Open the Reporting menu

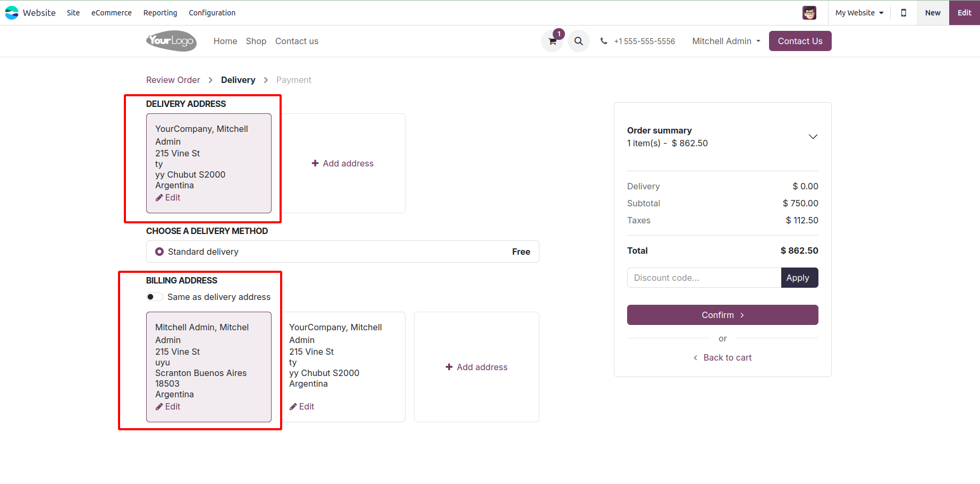pos(160,13)
